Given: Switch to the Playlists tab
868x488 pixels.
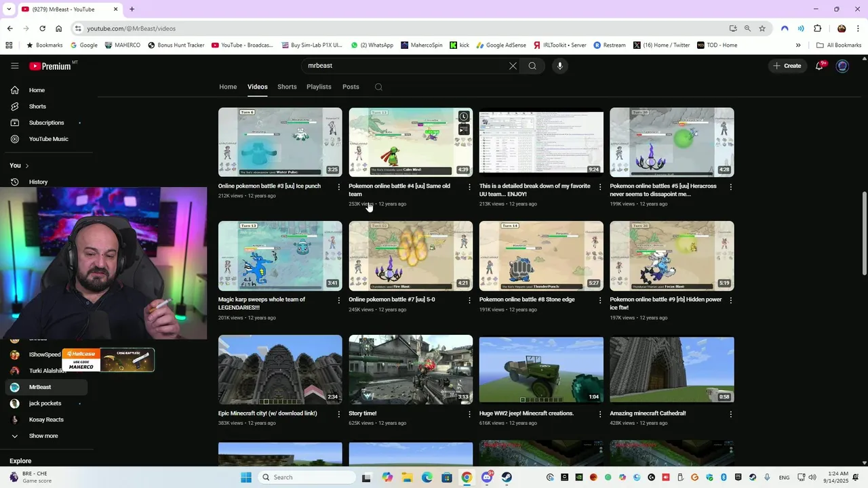Looking at the screenshot, I should click(319, 87).
